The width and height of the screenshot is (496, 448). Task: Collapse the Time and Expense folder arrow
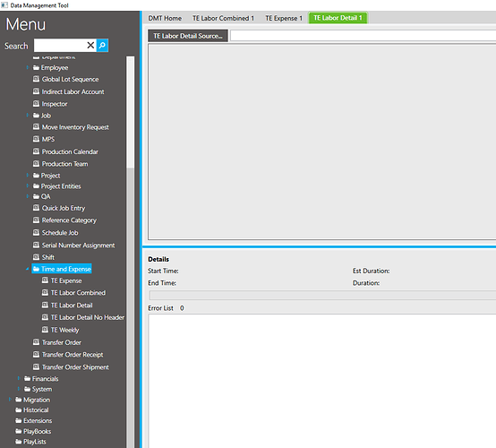click(28, 269)
